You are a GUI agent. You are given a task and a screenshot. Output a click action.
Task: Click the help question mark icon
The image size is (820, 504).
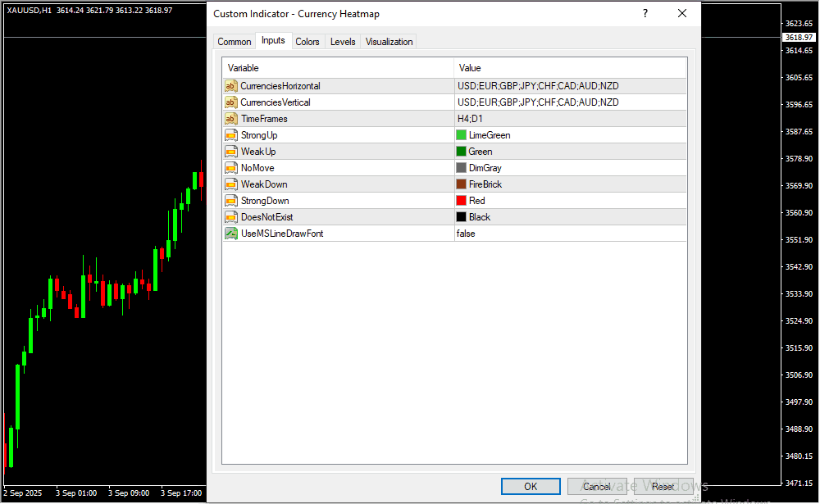pos(645,13)
